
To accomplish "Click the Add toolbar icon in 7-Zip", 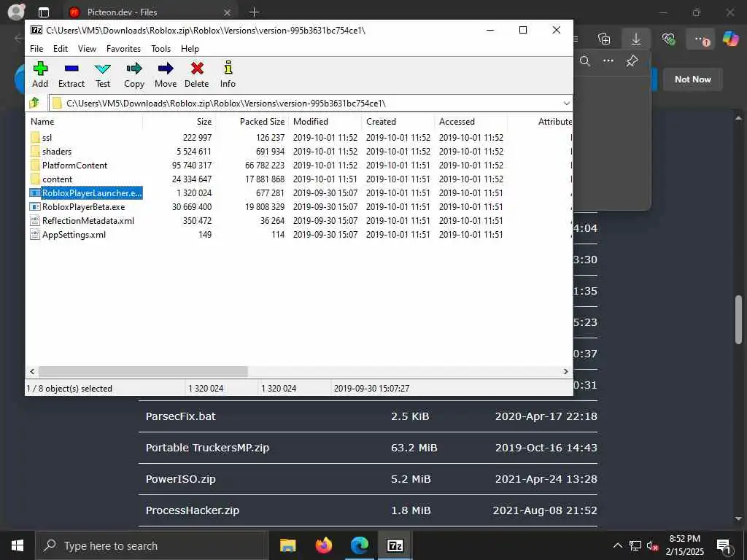I will (40, 74).
